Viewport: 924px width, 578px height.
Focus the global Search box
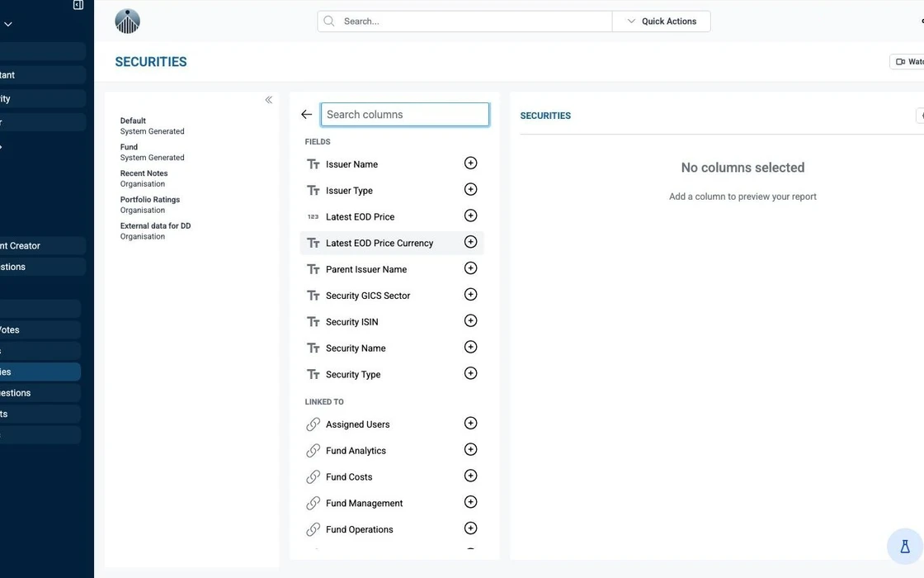[x=465, y=21]
